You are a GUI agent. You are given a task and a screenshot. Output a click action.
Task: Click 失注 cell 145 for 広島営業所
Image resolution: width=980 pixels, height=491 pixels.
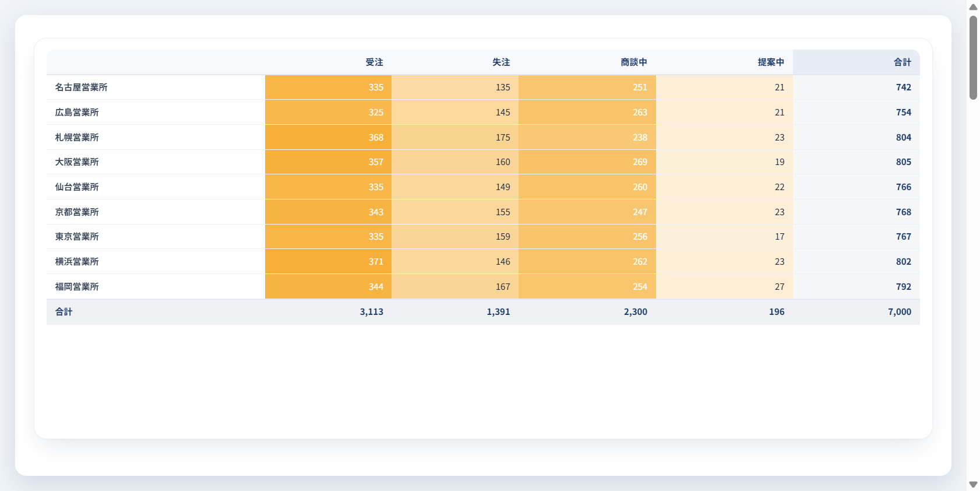(x=455, y=113)
